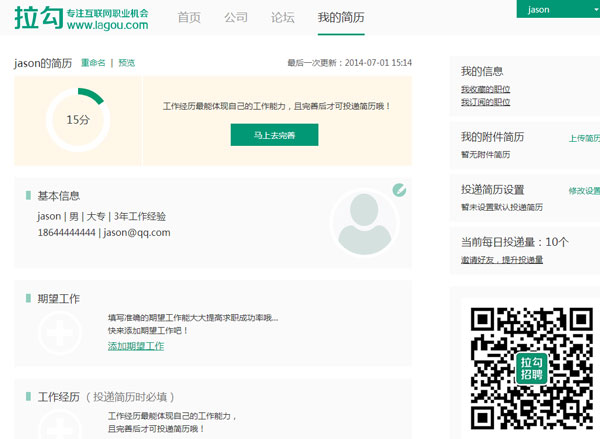The width and height of the screenshot is (600, 439).
Task: Click the 暂无附件简历 text
Action: (485, 155)
